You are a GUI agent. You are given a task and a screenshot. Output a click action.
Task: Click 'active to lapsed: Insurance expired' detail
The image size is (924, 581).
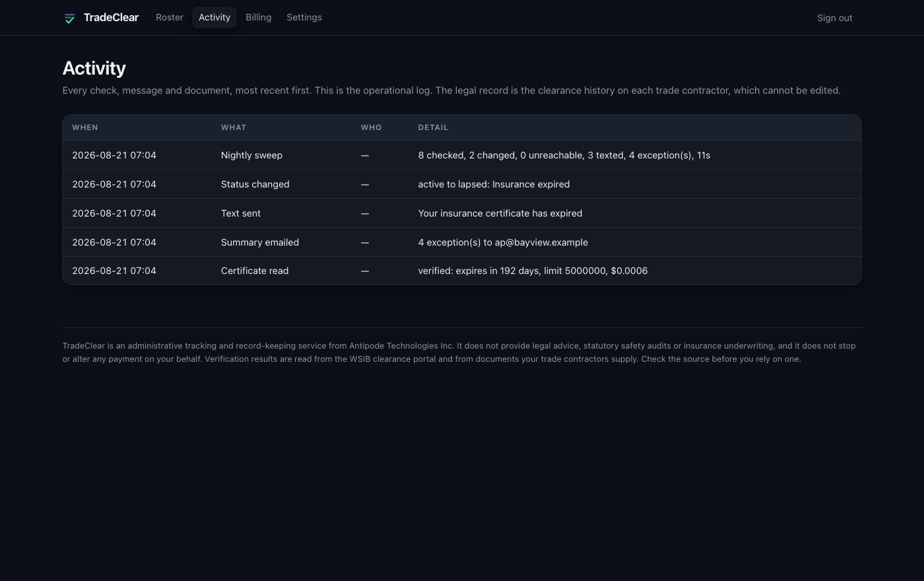(494, 184)
